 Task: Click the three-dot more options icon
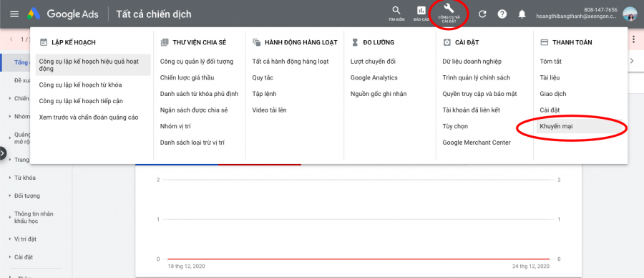634,39
